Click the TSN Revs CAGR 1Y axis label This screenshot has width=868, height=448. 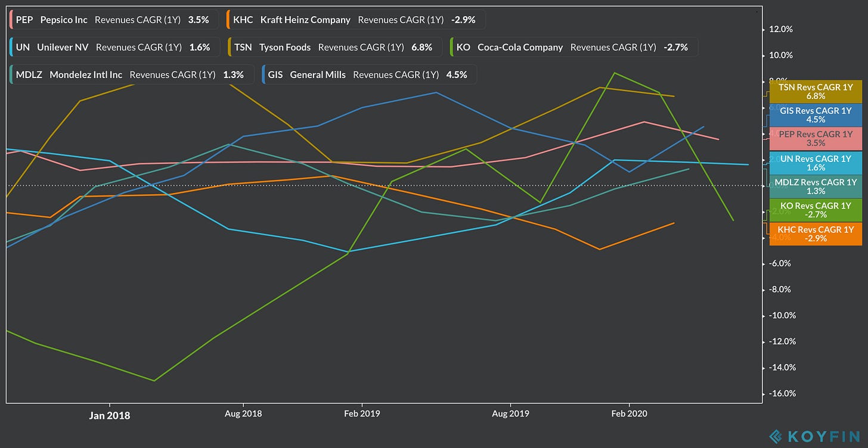tap(815, 91)
